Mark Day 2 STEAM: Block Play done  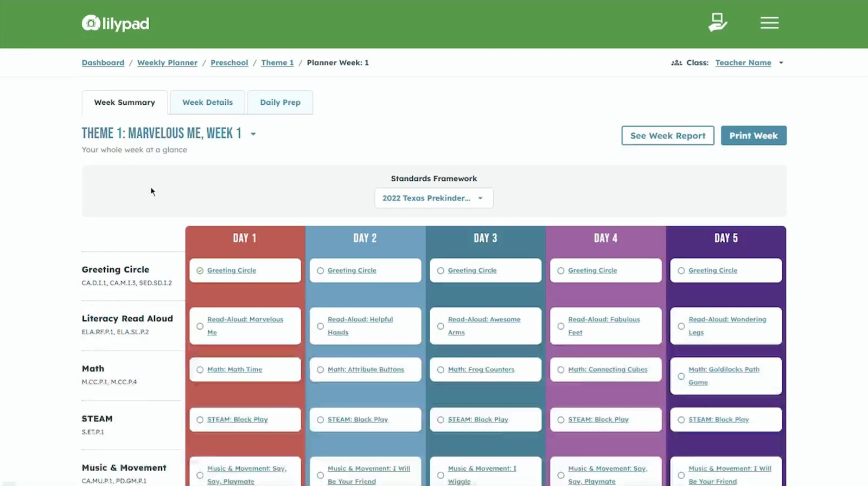[321, 420]
